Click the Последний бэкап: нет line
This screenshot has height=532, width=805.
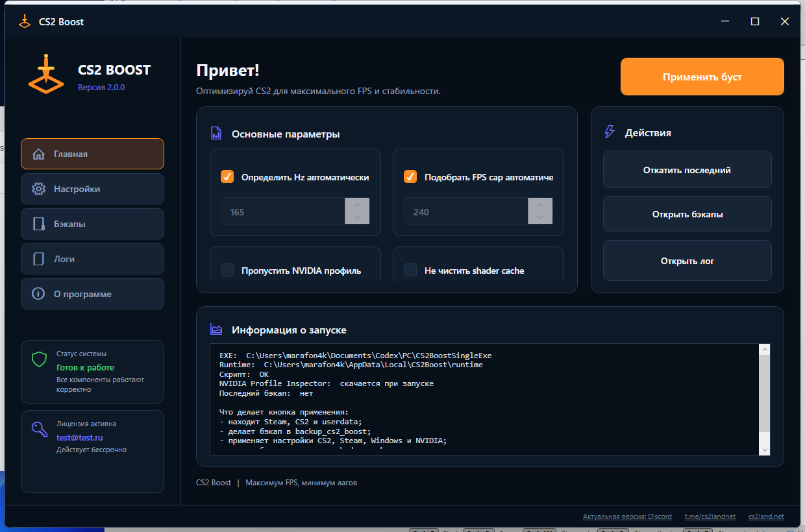tap(266, 393)
